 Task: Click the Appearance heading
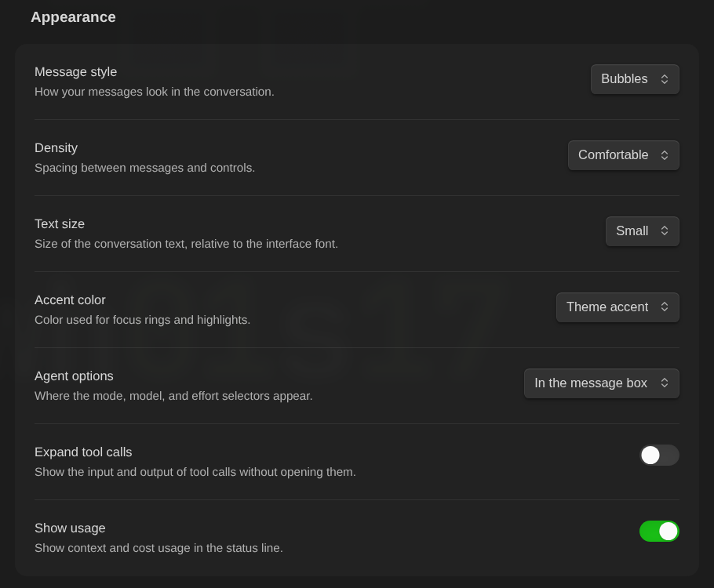point(73,17)
